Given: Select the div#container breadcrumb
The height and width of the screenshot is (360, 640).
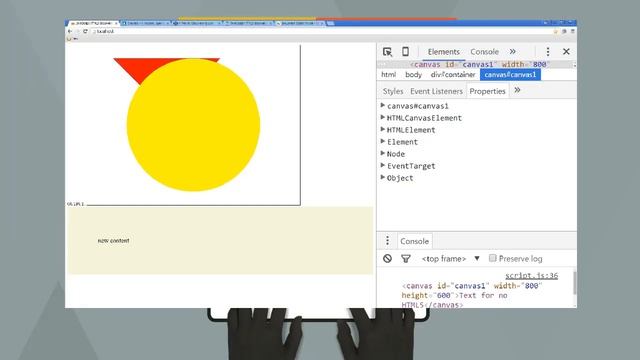Looking at the screenshot, I should point(453,75).
